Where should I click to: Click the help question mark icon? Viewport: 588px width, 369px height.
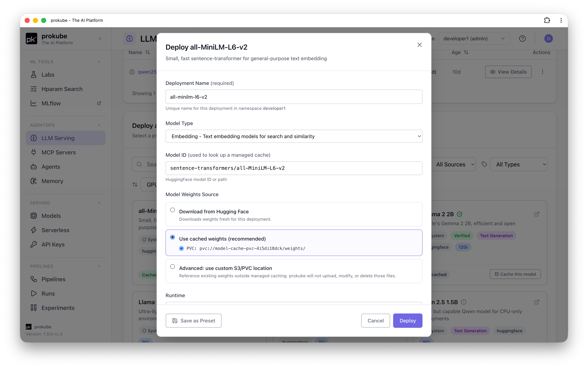click(x=522, y=39)
